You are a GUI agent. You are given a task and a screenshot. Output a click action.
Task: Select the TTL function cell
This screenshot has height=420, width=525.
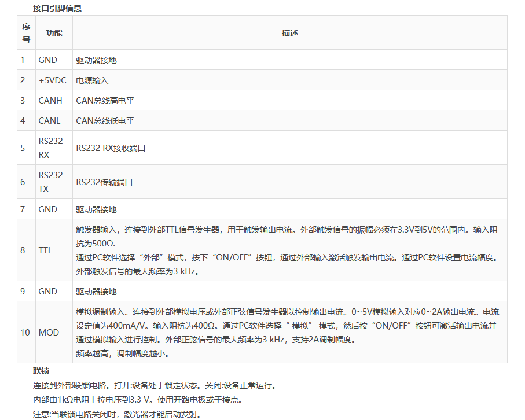coord(45,250)
